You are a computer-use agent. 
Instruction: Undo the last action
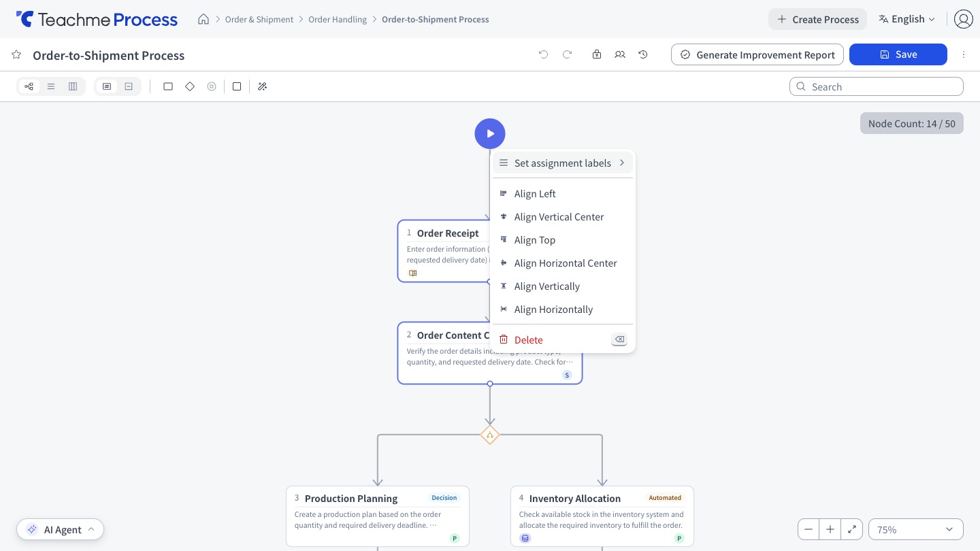click(x=543, y=54)
